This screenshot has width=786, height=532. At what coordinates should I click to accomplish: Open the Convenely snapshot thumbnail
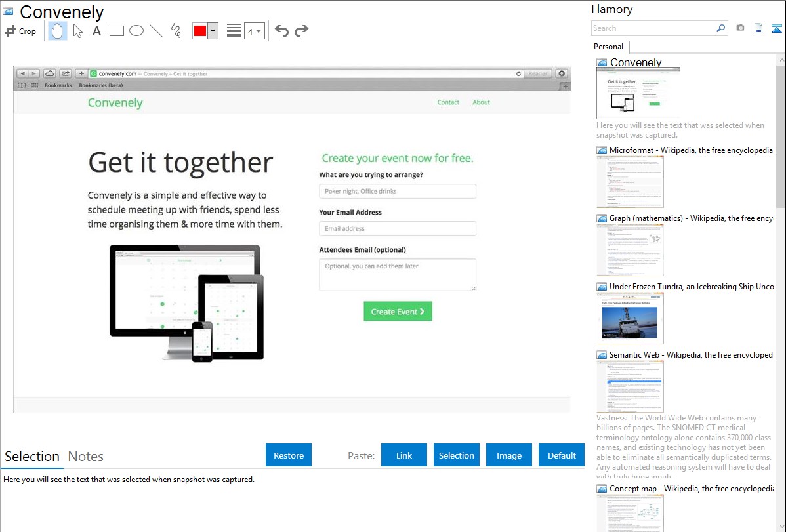click(638, 94)
